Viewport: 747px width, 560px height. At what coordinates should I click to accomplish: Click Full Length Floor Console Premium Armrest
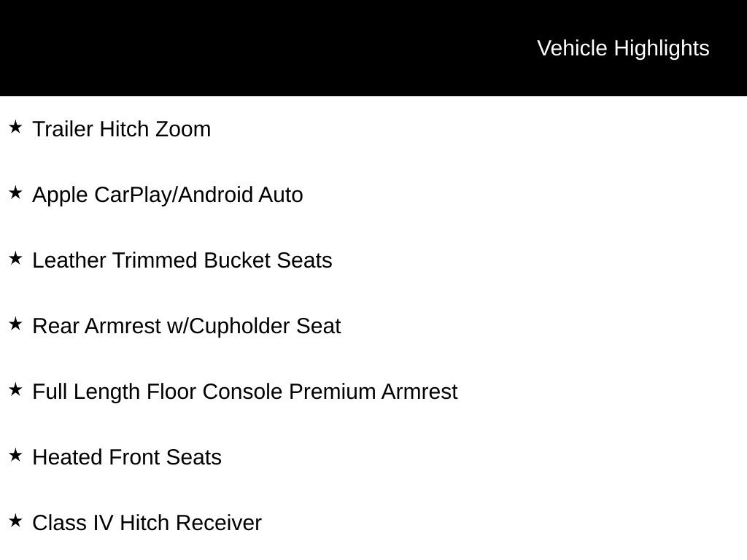[245, 392]
